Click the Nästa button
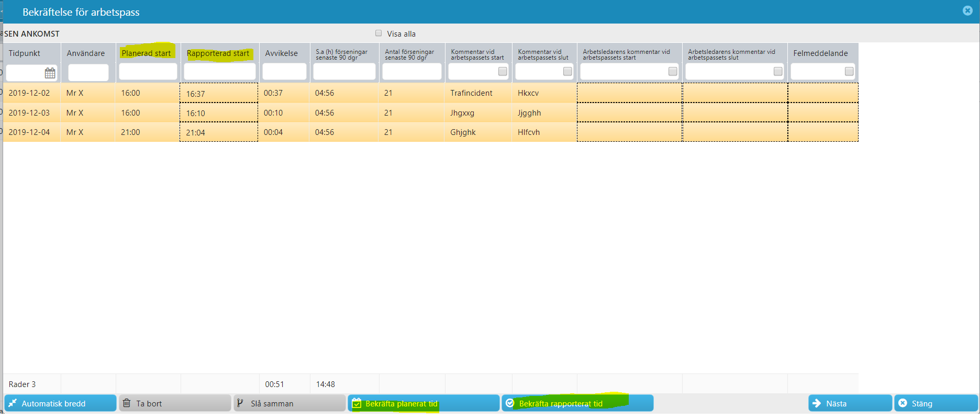 [x=850, y=403]
